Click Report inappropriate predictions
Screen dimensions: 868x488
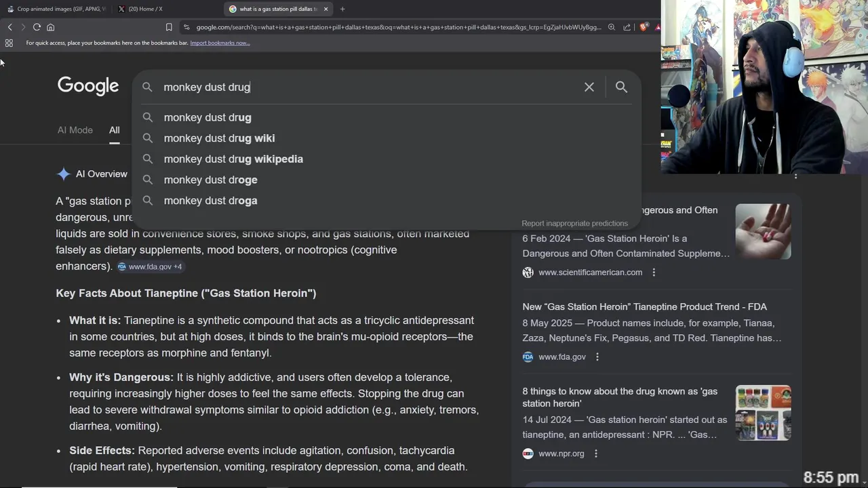tap(574, 223)
